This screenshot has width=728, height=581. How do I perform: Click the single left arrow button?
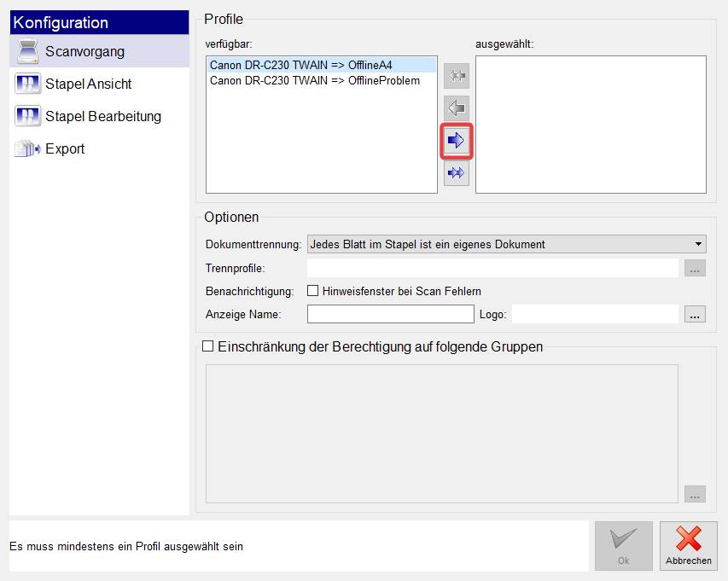coord(457,108)
